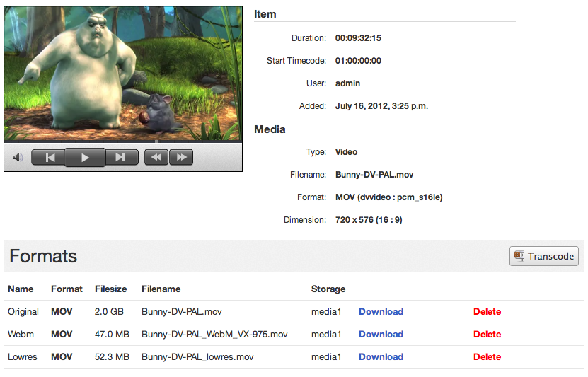Delete the Lowres format
This screenshot has height=377, width=588.
(487, 357)
